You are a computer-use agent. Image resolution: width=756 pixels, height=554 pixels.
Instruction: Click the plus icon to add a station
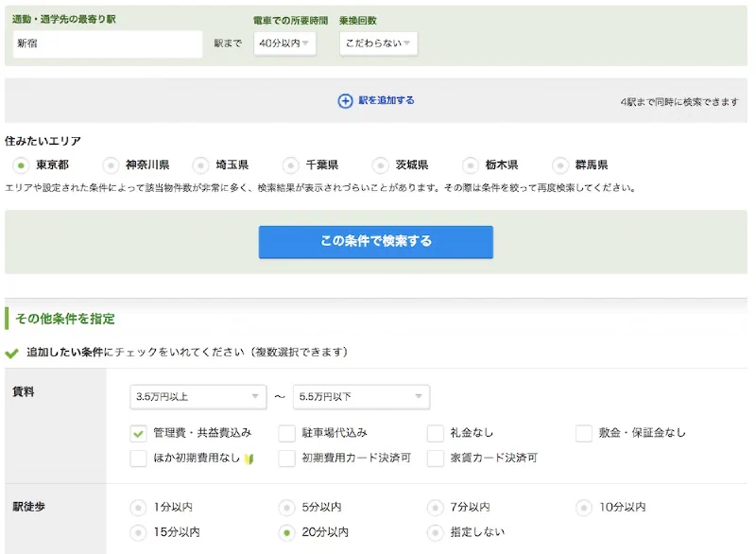coord(345,101)
